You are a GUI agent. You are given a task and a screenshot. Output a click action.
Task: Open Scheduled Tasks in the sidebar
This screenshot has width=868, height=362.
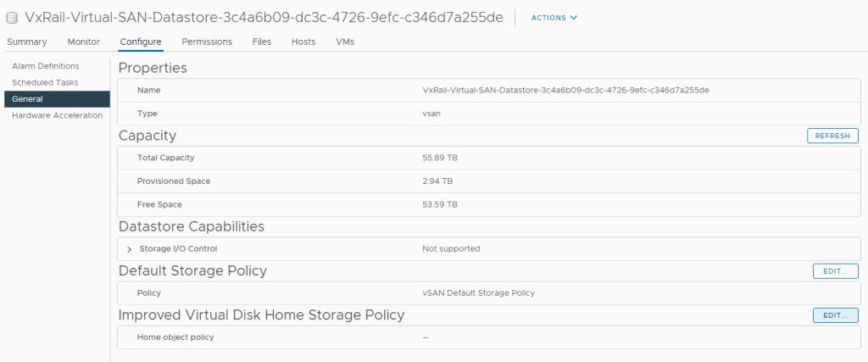coord(45,82)
